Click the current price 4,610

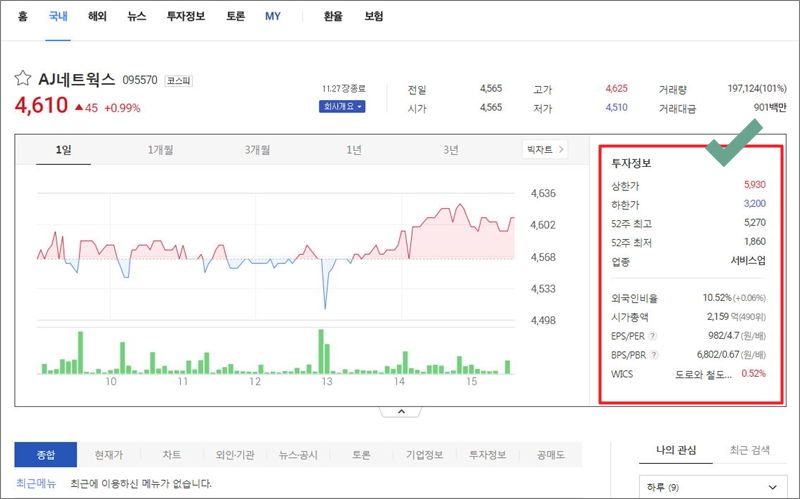click(x=41, y=106)
